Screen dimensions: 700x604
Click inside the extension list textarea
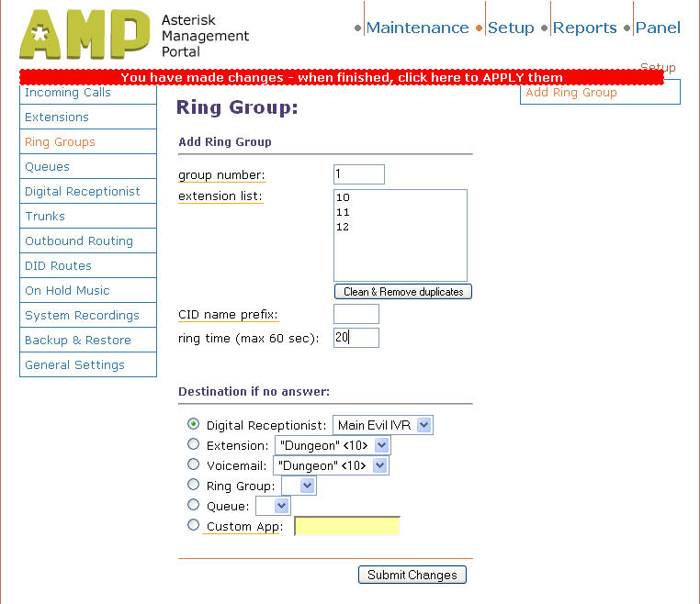coord(400,235)
